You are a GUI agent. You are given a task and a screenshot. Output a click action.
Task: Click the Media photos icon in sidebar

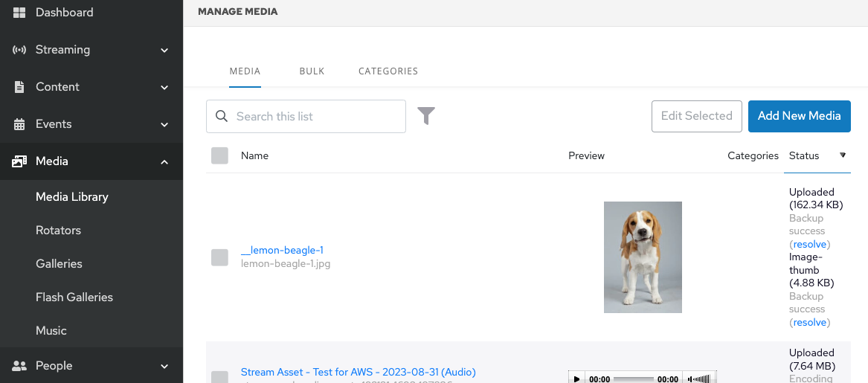19,161
